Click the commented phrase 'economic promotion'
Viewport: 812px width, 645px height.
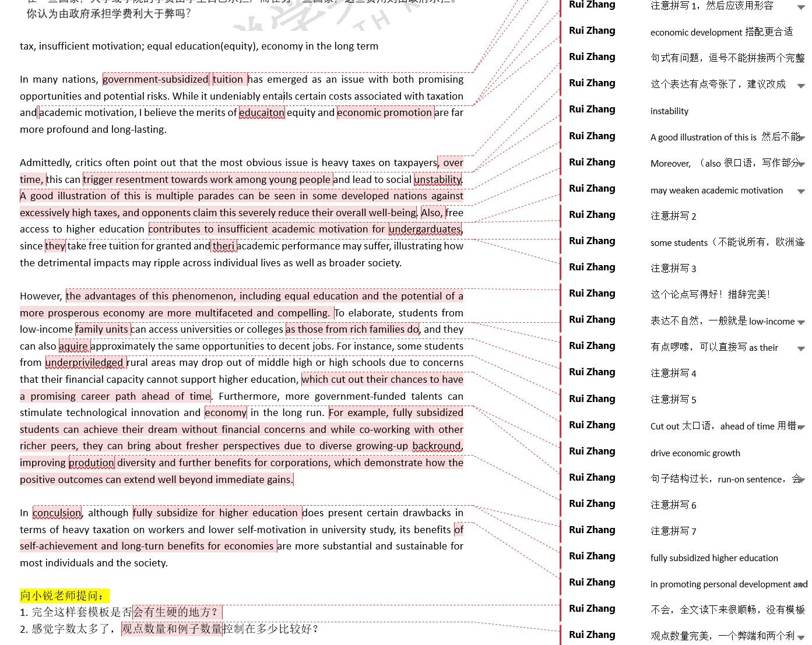pyautogui.click(x=385, y=112)
